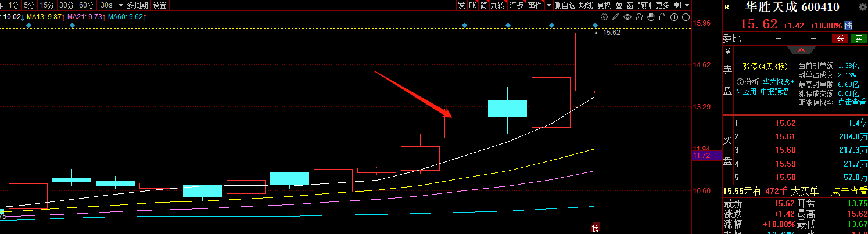Click the quote panel gear icon
The width and height of the screenshot is (868, 234).
pos(862,7)
